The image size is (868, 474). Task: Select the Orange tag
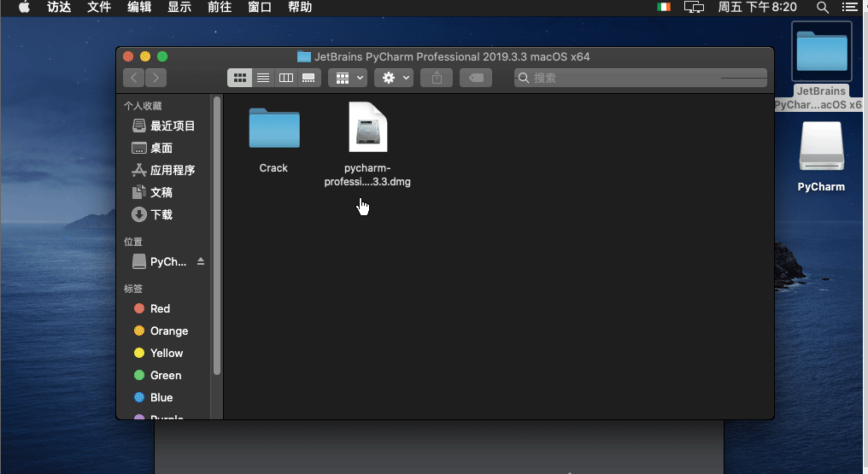163,331
